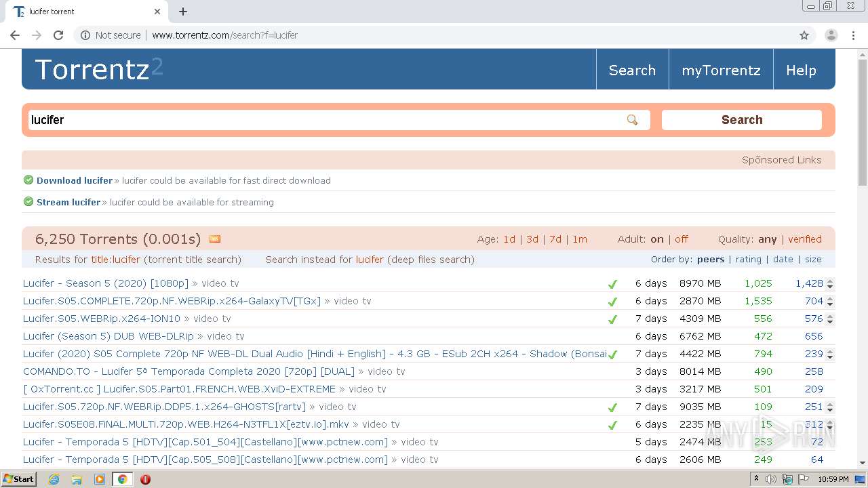Click the verified checkmark on the GHOSTS[rartv] row
This screenshot has width=868, height=488.
tap(613, 407)
